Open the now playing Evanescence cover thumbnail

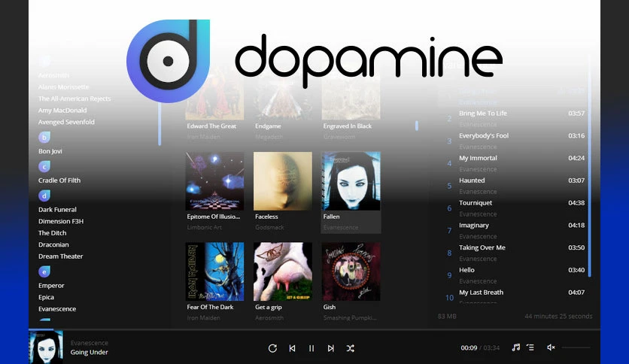coord(46,347)
